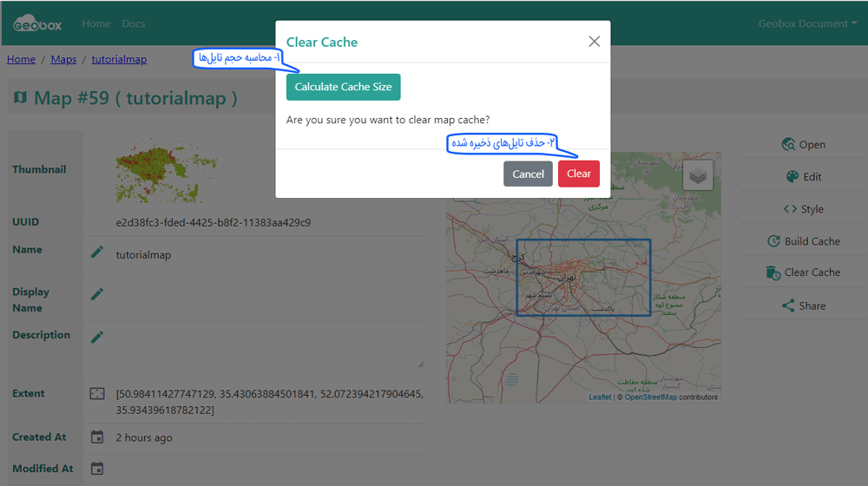The width and height of the screenshot is (868, 486).
Task: Click the pencil icon next to Name
Action: tap(97, 252)
